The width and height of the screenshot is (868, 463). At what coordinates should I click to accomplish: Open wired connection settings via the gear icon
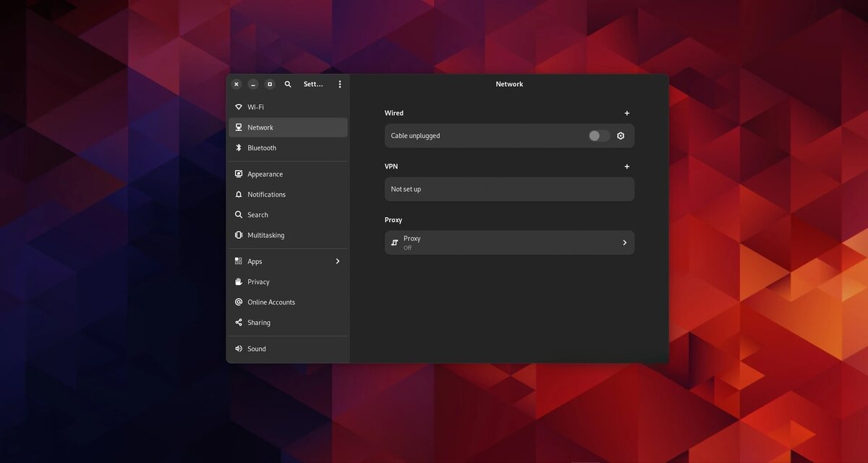coord(620,135)
